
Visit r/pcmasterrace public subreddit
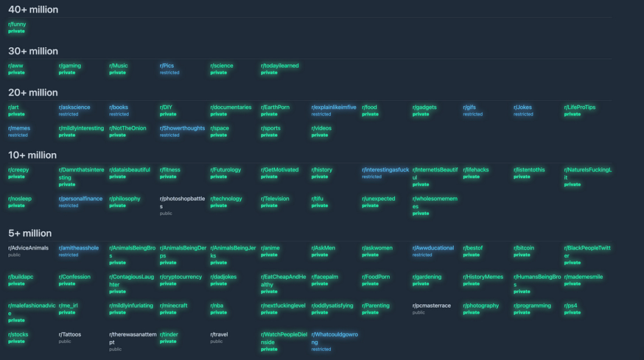click(x=431, y=306)
